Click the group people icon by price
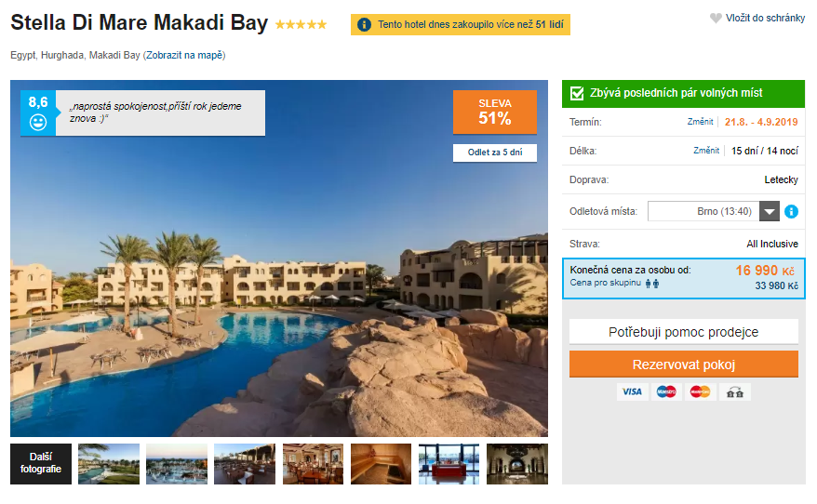This screenshot has height=504, width=817. pos(651,284)
